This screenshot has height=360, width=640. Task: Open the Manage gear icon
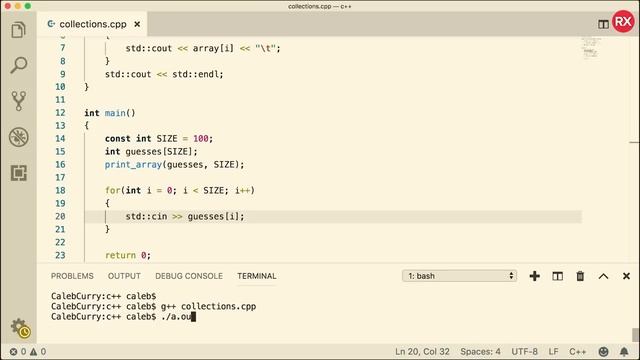[x=20, y=328]
